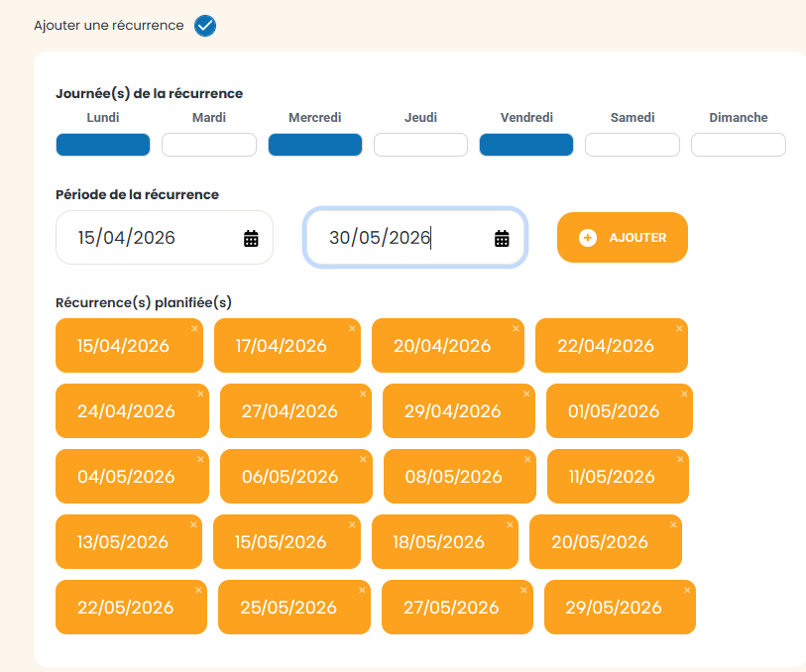Select Samedi as a recurrence day
Screen dimensions: 806x672
pyautogui.click(x=633, y=145)
